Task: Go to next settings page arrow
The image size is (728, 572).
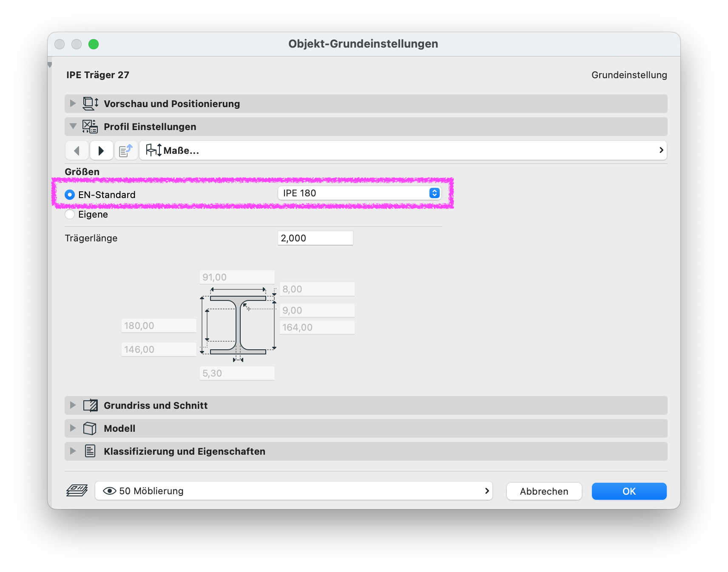Action: [x=101, y=150]
